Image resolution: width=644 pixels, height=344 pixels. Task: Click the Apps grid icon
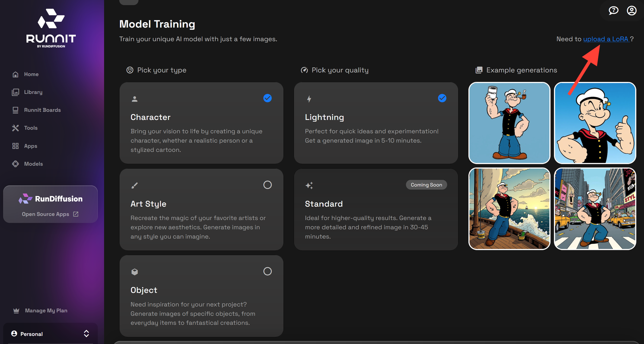[15, 146]
